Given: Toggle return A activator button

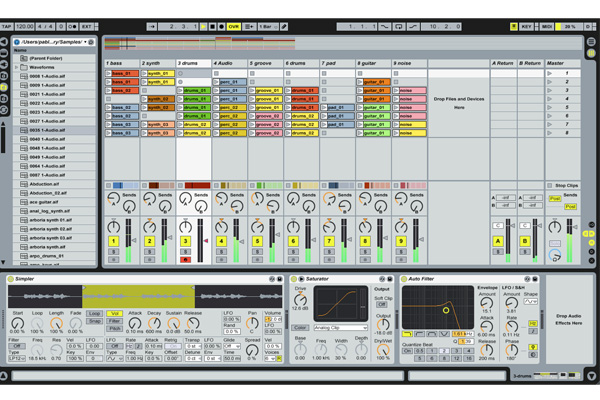Looking at the screenshot, I should (x=498, y=241).
